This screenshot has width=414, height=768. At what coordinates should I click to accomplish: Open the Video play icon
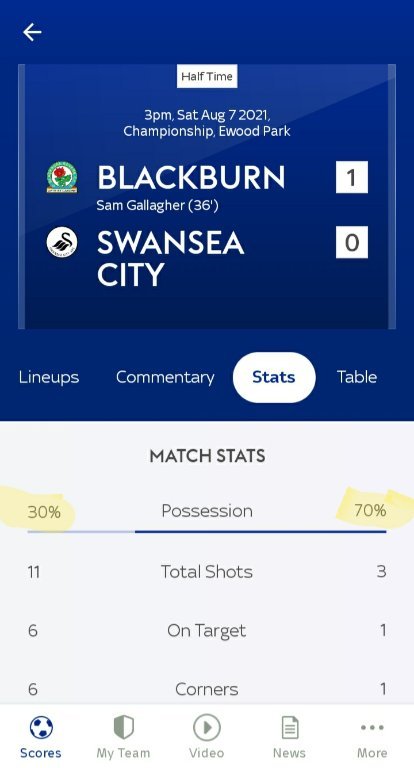[x=206, y=727]
